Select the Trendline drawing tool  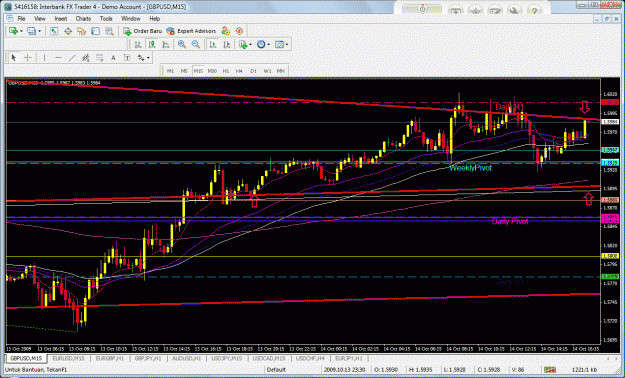(72, 58)
